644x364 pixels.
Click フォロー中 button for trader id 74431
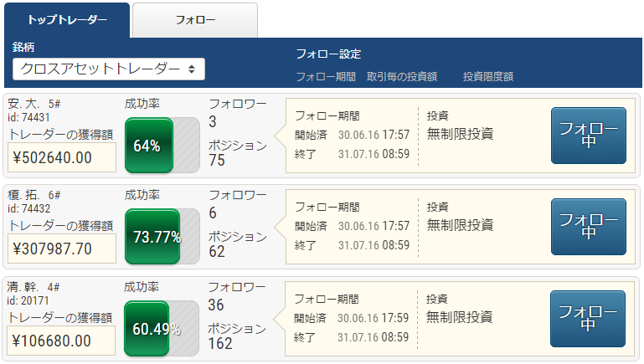[589, 136]
